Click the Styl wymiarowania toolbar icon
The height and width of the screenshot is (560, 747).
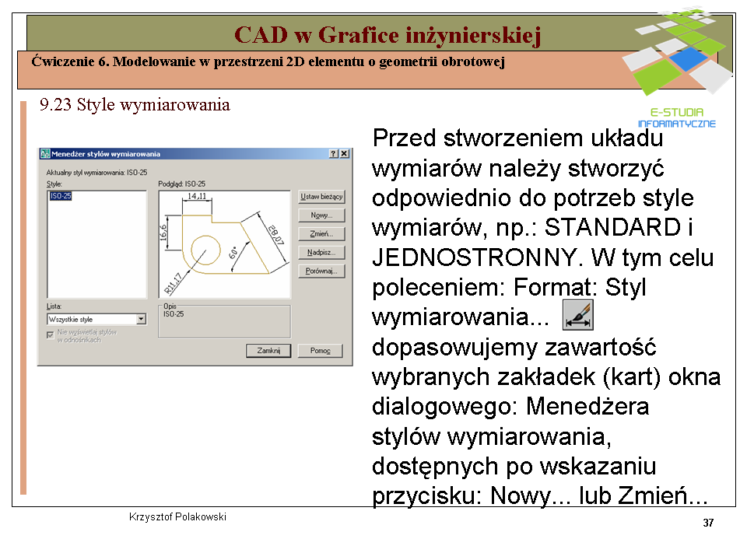coord(578,315)
